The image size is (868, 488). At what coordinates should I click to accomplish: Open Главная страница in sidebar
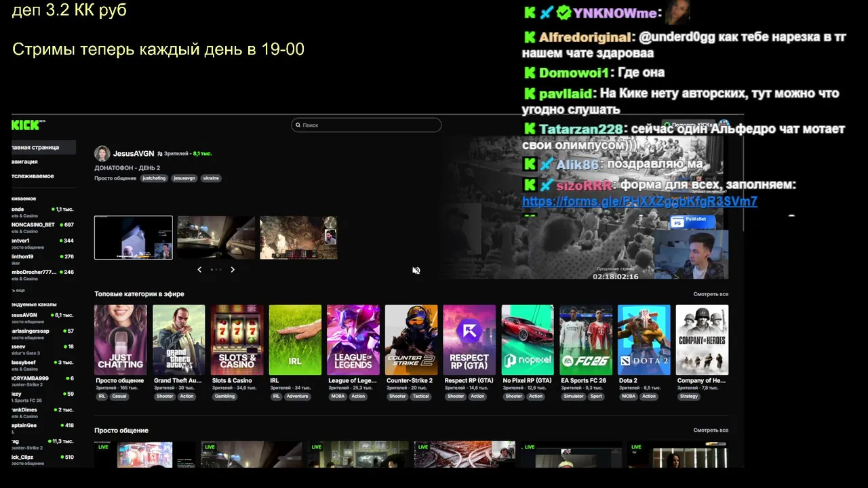[x=43, y=147]
